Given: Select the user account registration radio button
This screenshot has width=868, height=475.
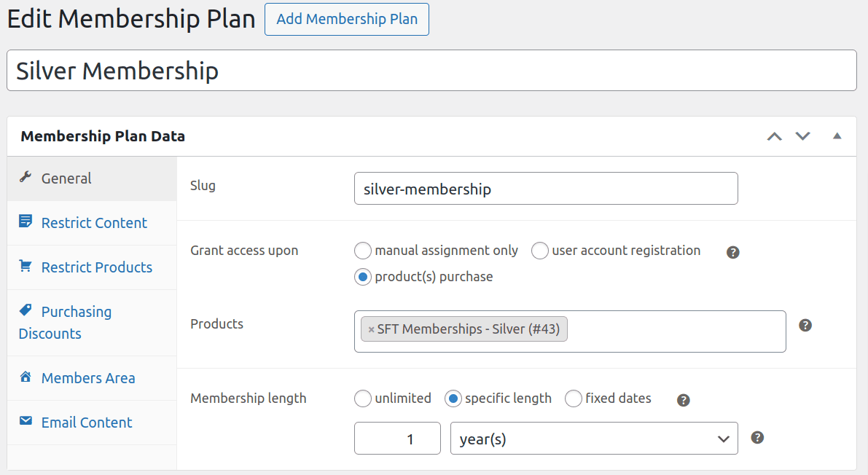Looking at the screenshot, I should tap(539, 250).
